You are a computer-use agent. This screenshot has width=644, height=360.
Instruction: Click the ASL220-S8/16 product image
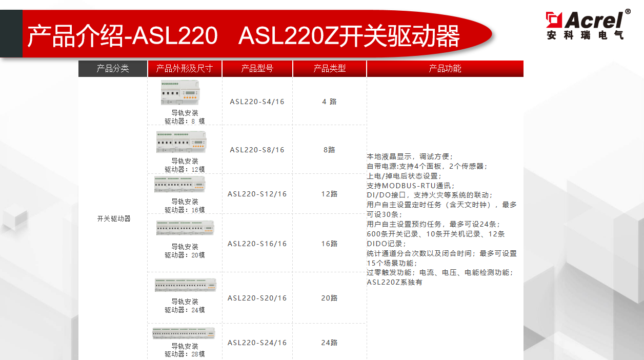[182, 142]
